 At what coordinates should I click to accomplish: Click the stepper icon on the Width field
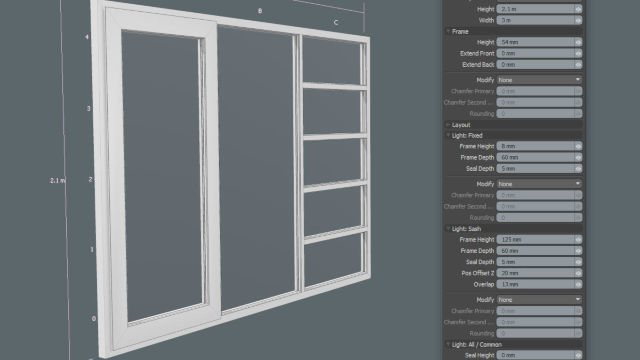click(x=578, y=20)
